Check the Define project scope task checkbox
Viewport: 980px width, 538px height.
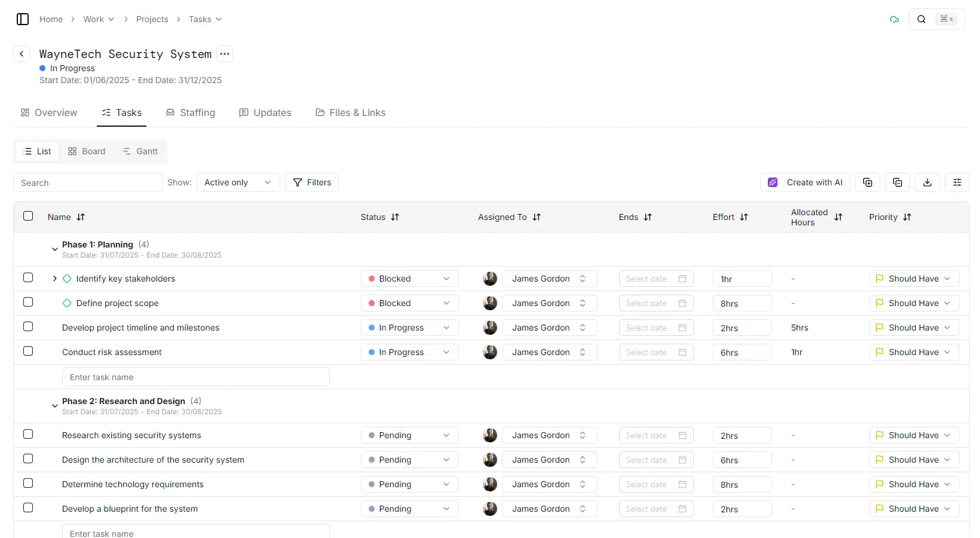click(28, 302)
